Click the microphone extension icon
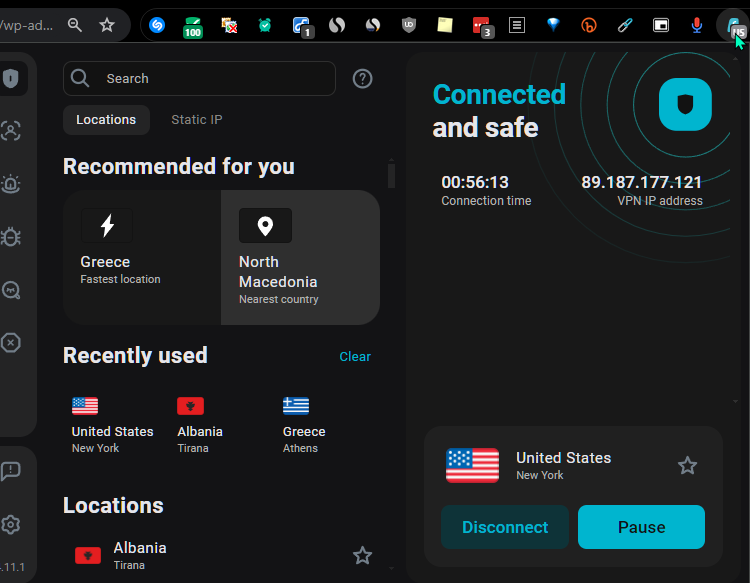The height and width of the screenshot is (583, 750). tap(697, 25)
